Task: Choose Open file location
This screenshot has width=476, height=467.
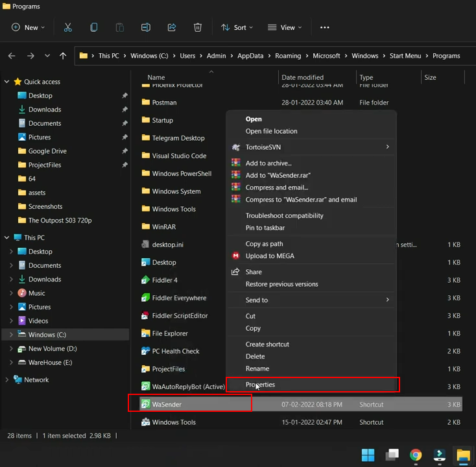Action: click(311, 131)
